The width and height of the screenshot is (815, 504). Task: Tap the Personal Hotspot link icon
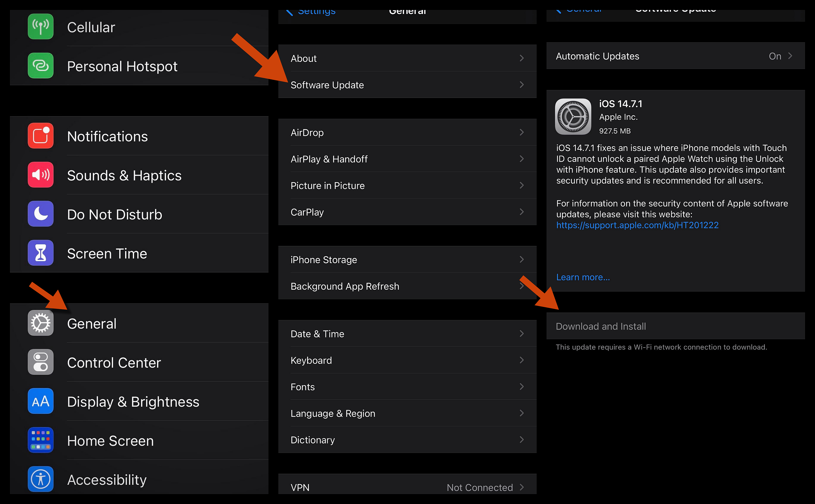pos(40,66)
